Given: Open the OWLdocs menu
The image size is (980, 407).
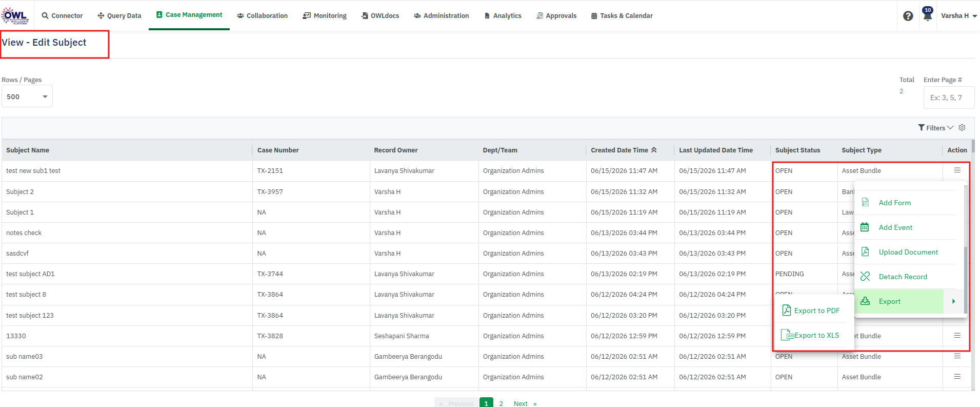Looking at the screenshot, I should (380, 16).
